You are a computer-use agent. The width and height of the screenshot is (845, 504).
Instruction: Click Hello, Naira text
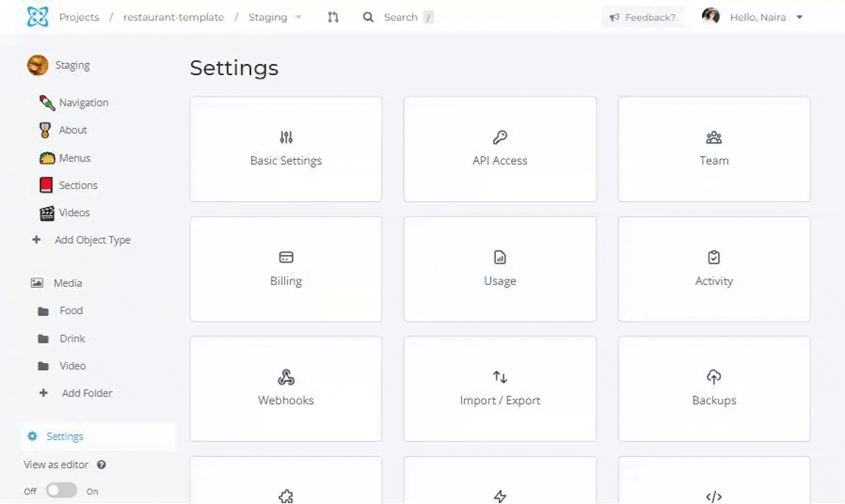[758, 17]
